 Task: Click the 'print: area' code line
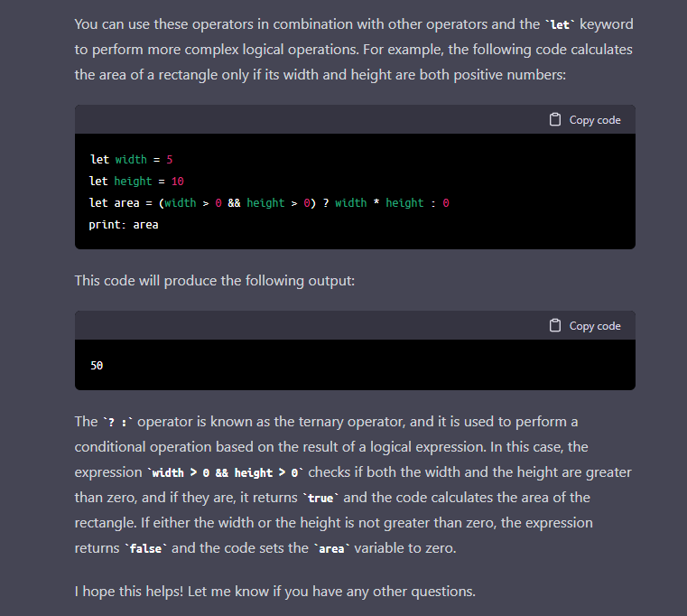(x=124, y=225)
